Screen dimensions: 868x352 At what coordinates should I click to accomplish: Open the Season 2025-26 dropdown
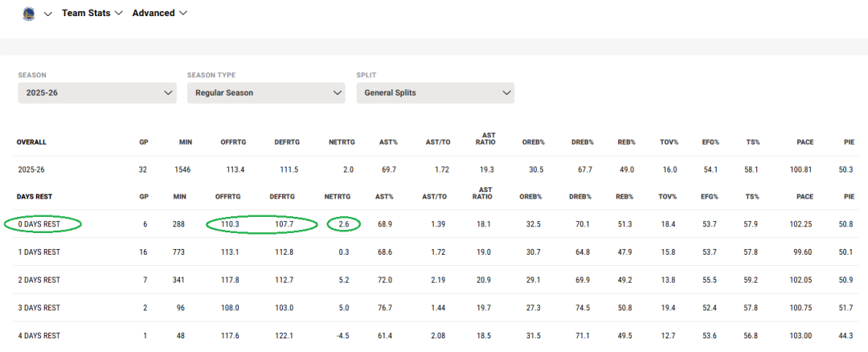[97, 92]
